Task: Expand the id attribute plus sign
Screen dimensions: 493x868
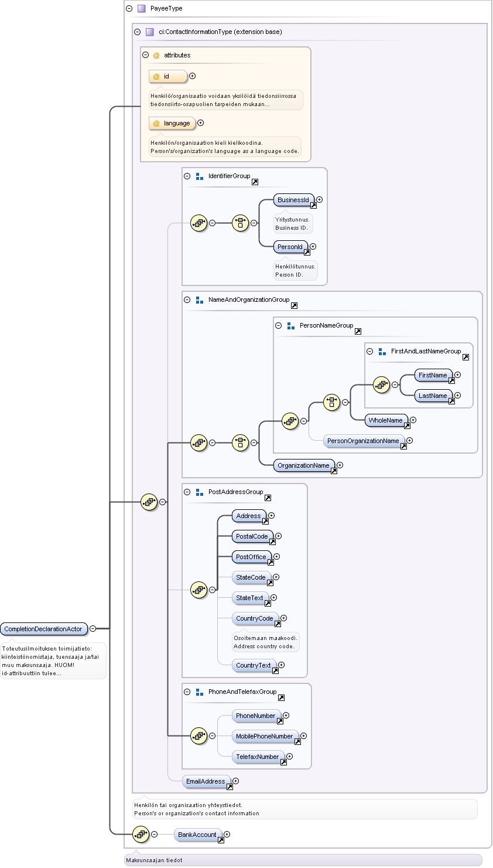Action: pyautogui.click(x=193, y=76)
